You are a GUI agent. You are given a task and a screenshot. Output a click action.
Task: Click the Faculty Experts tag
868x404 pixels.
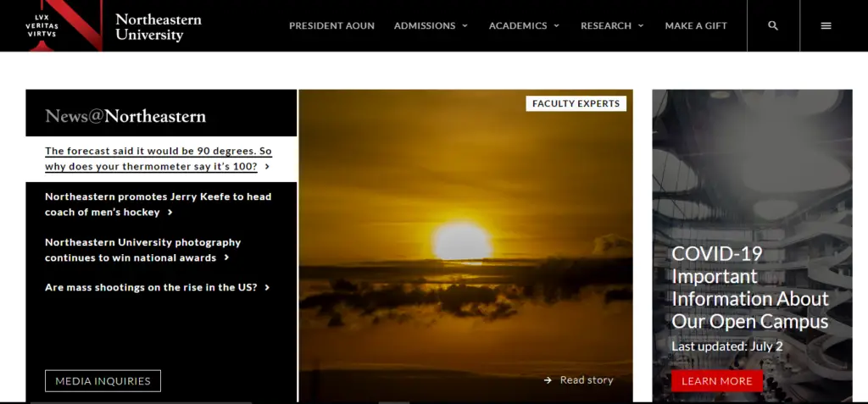[576, 103]
